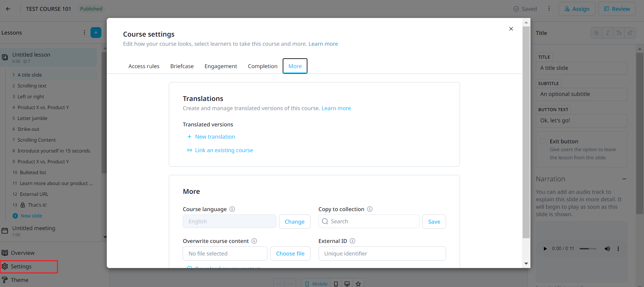Image resolution: width=644 pixels, height=287 pixels.
Task: Click Choose file button
Action: pyautogui.click(x=290, y=253)
